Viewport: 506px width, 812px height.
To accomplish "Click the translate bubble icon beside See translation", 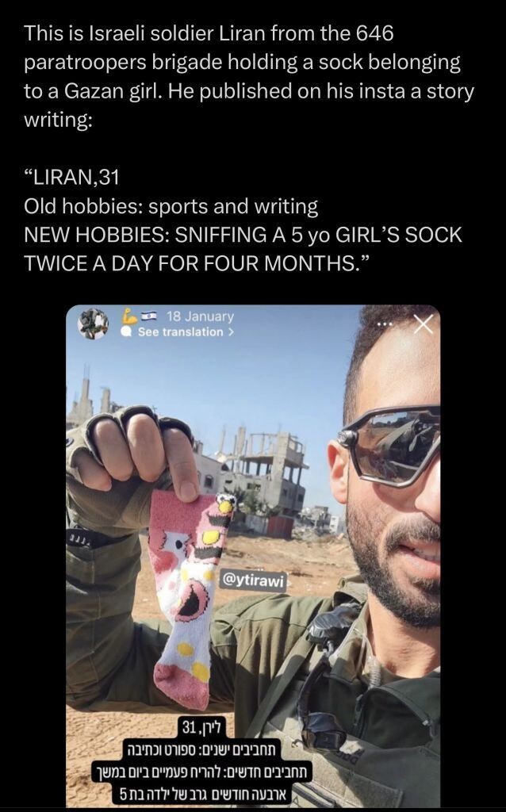I will point(126,332).
